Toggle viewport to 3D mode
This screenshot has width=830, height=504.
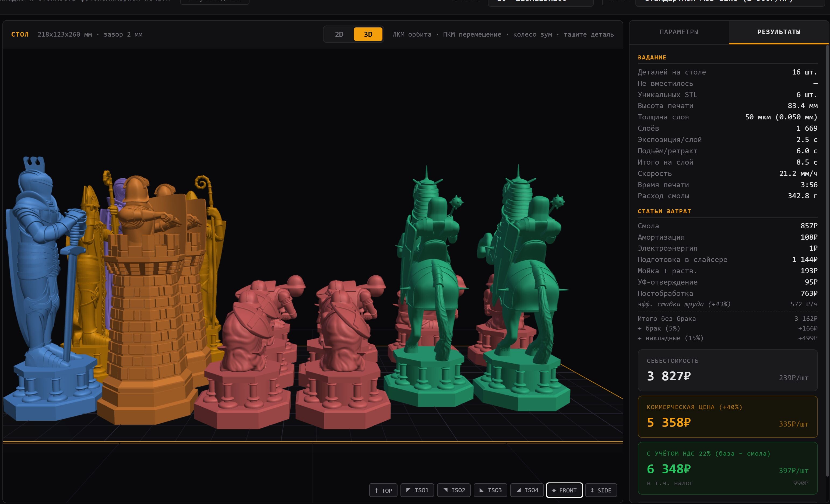pyautogui.click(x=368, y=34)
